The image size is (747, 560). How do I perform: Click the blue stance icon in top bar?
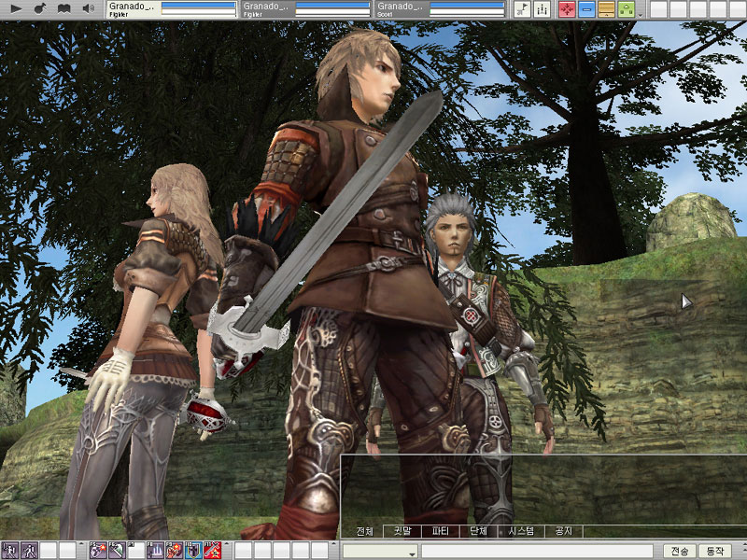(x=586, y=9)
